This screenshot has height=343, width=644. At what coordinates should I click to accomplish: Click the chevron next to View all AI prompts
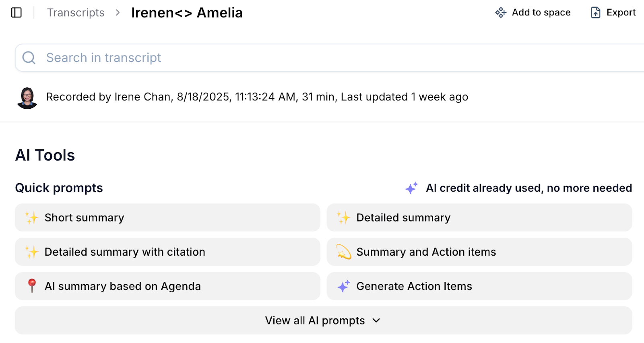pos(376,320)
